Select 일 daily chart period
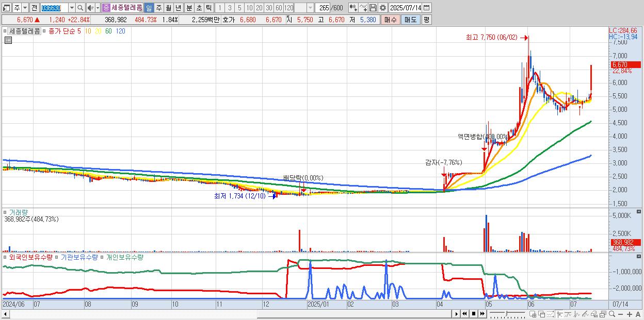644x320 pixels. pos(149,8)
